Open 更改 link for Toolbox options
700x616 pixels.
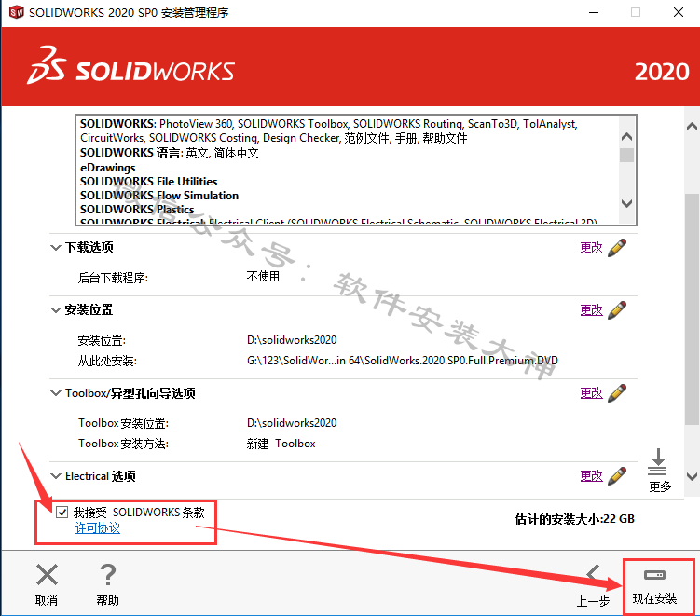click(x=592, y=393)
